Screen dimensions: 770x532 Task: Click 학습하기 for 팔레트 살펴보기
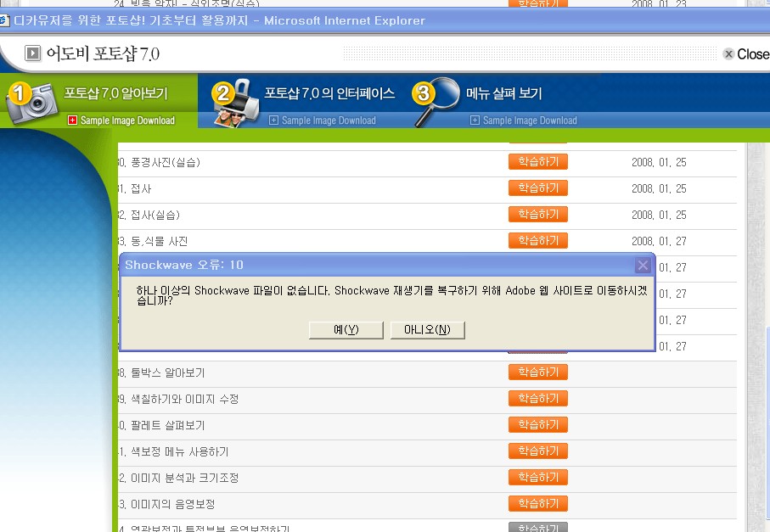(538, 424)
